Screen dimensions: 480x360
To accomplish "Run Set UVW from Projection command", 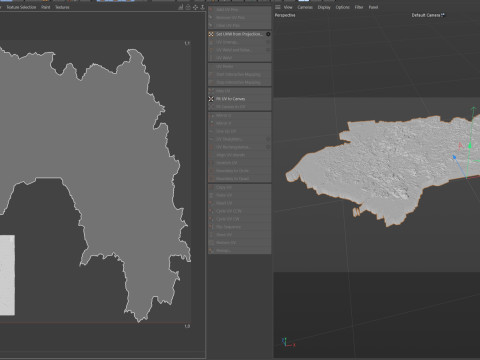I will click(x=239, y=34).
